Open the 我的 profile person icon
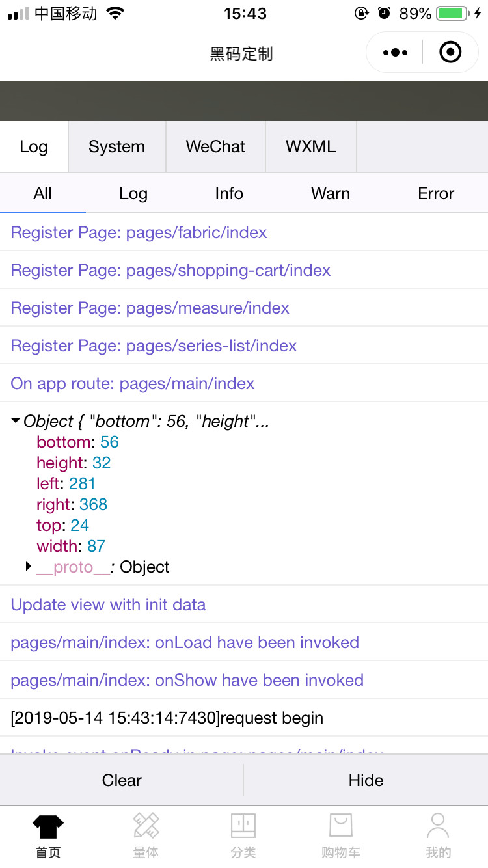 pos(438,826)
